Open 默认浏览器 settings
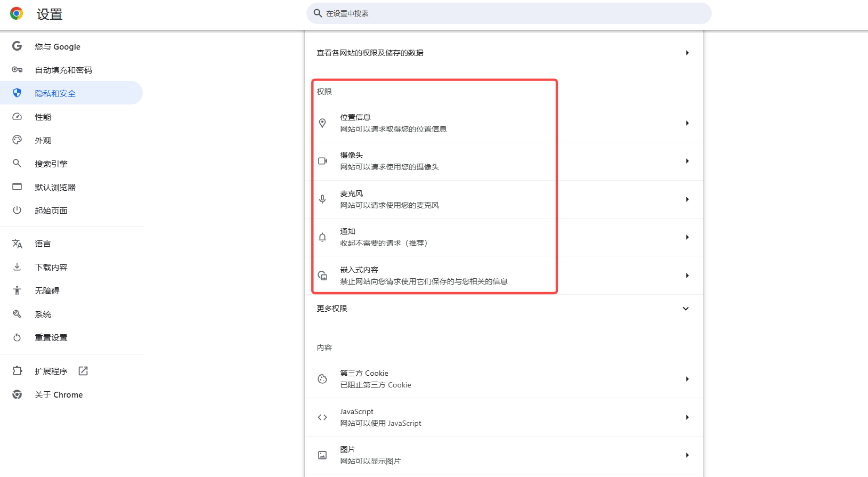The height and width of the screenshot is (477, 868). click(x=71, y=187)
